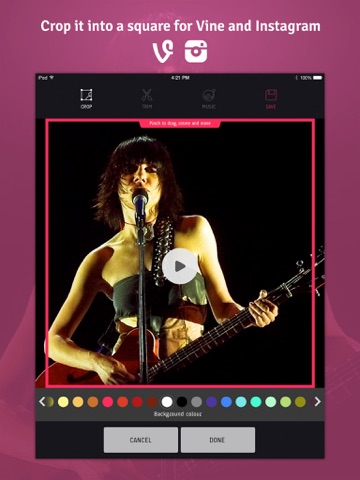Image resolution: width=360 pixels, height=480 pixels.
Task: Pick the pink-red colour swatch
Action: (108, 402)
